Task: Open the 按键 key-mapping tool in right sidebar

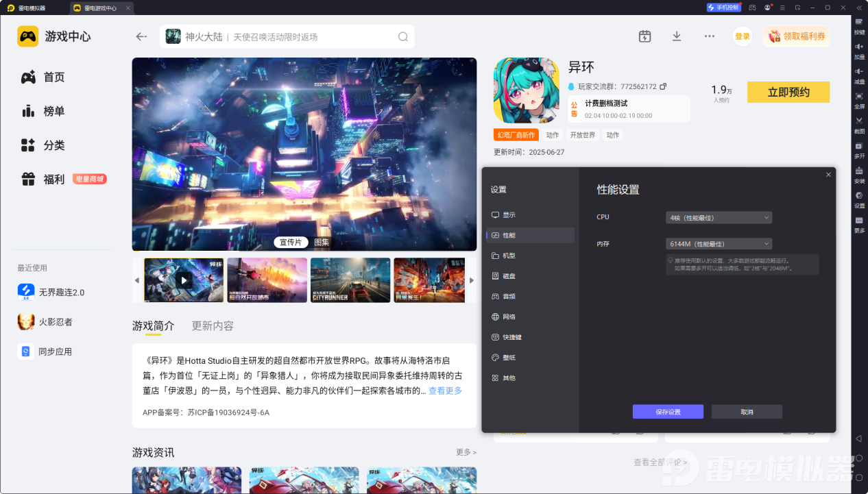Action: pyautogui.click(x=859, y=25)
